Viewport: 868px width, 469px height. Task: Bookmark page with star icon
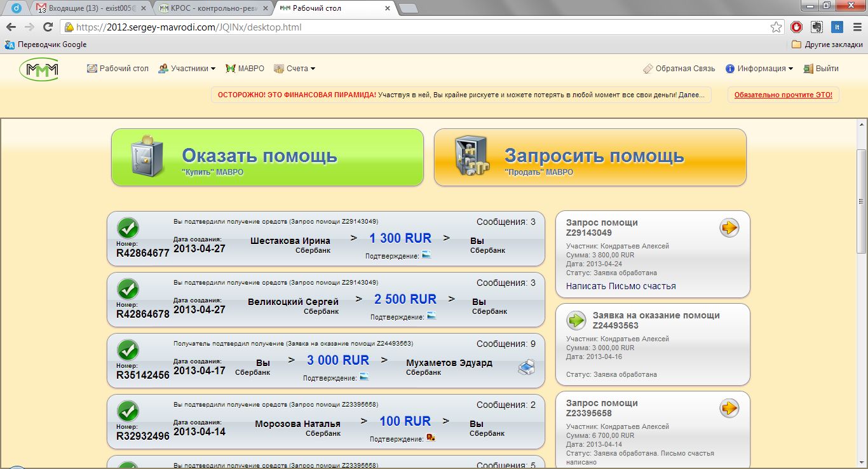(776, 27)
